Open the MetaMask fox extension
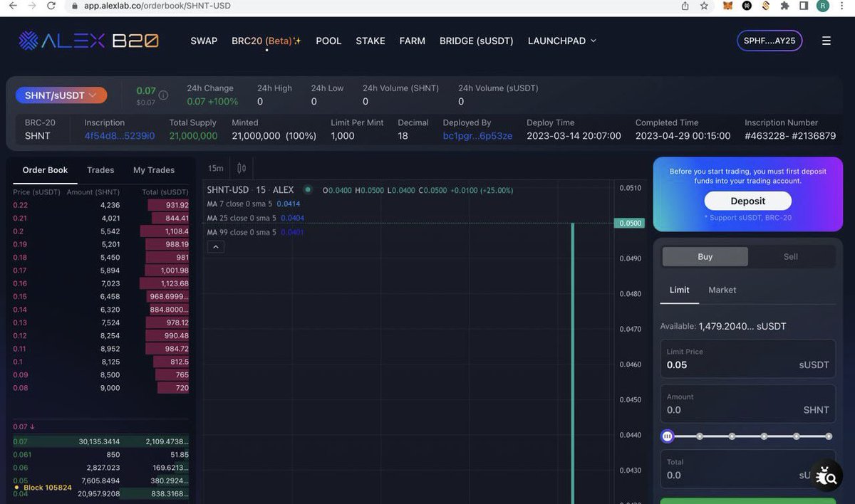The height and width of the screenshot is (504, 855). click(x=729, y=6)
